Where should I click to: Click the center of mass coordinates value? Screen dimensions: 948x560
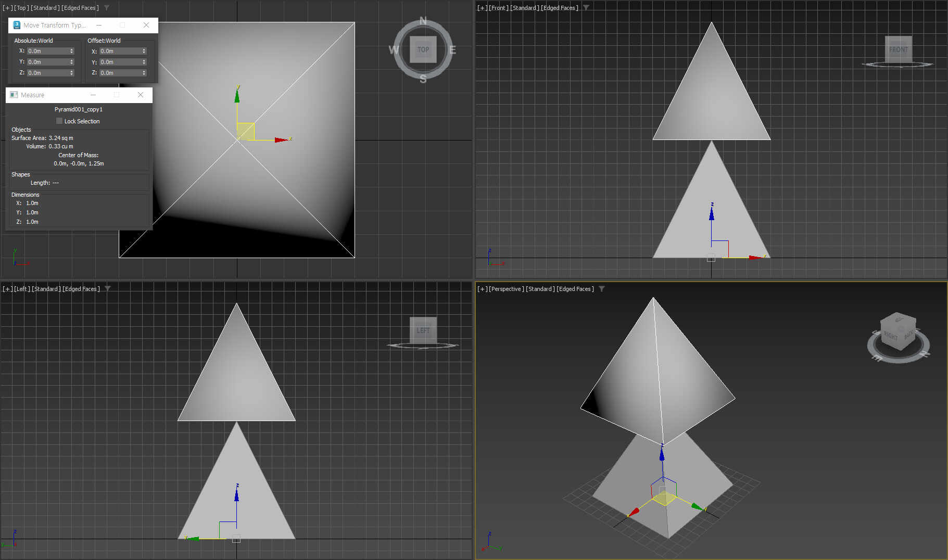click(79, 163)
